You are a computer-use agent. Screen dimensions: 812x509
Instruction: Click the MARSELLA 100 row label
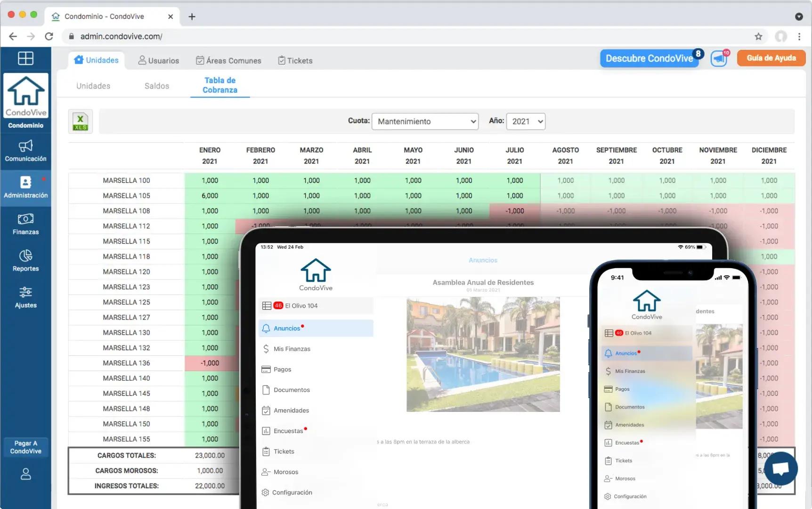coord(126,181)
